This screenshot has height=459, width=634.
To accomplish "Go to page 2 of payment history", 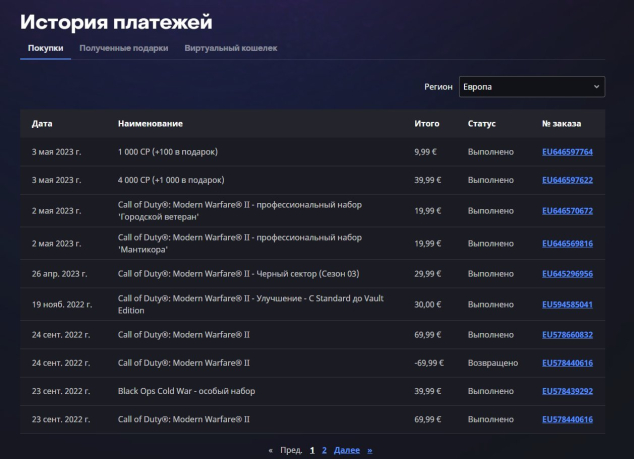I will point(324,450).
